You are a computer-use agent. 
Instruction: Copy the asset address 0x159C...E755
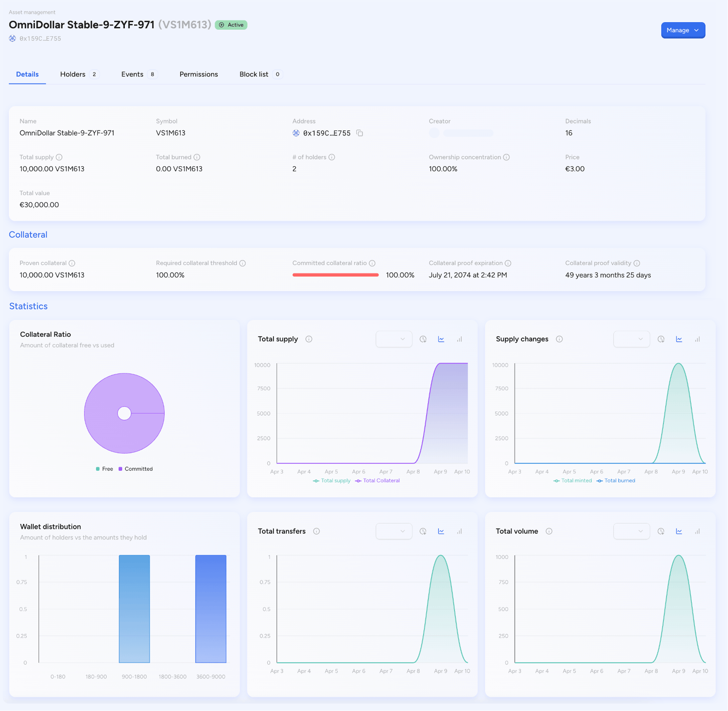click(x=359, y=133)
